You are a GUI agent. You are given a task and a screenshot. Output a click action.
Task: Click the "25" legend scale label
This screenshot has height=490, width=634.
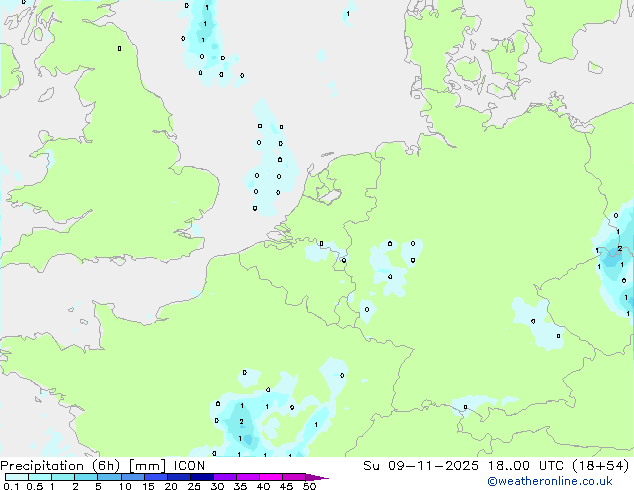[194, 486]
